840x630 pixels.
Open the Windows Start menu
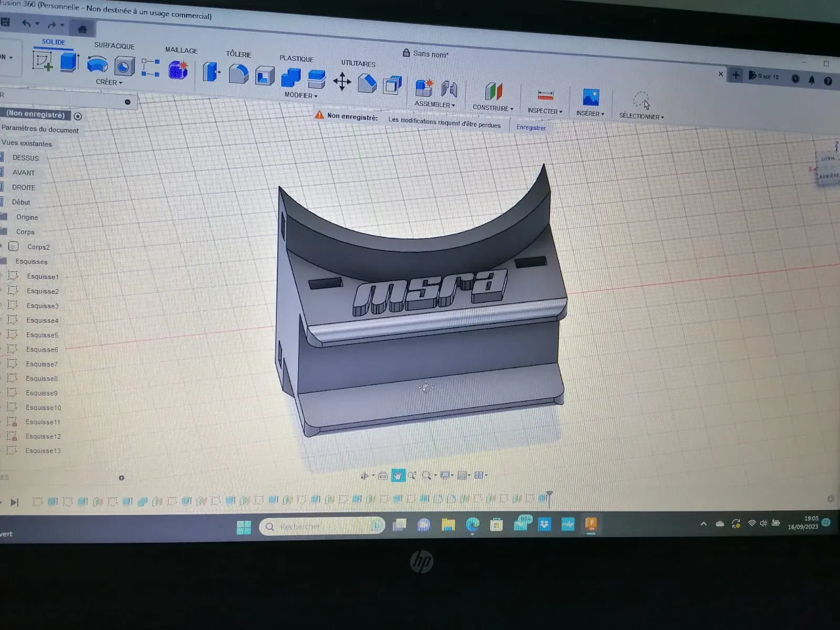244,527
